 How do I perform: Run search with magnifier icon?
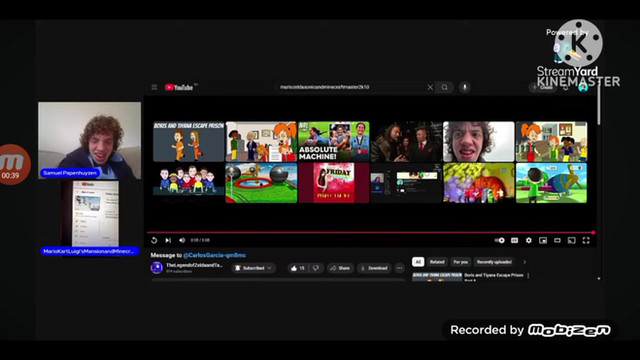(444, 87)
